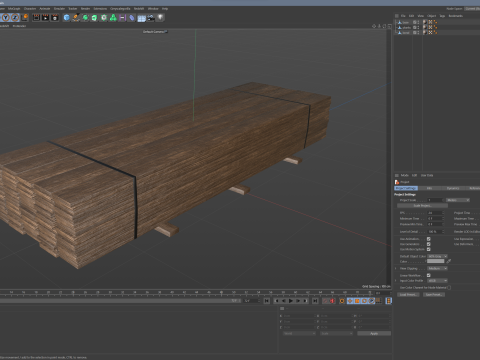Open Attribute Manager hamburger menu icon
Image resolution: width=480 pixels, height=360 pixels.
coord(397,175)
